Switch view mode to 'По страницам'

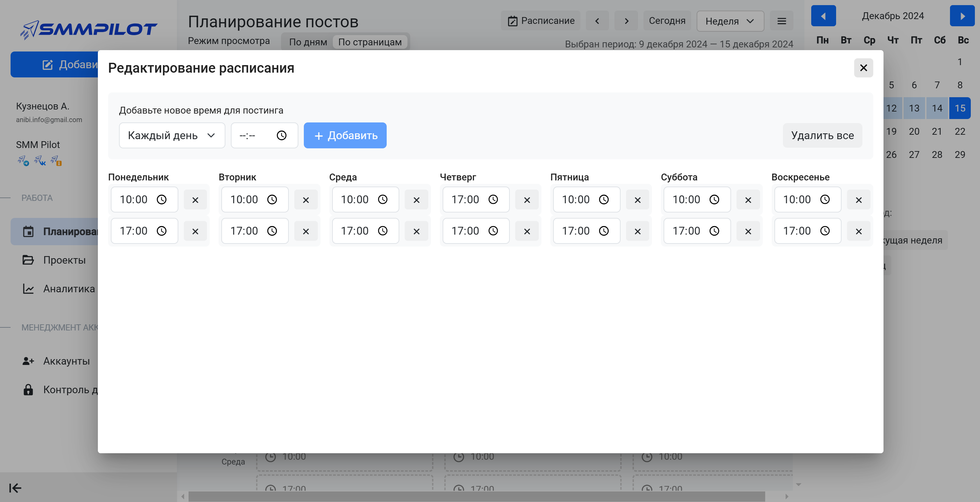point(370,42)
